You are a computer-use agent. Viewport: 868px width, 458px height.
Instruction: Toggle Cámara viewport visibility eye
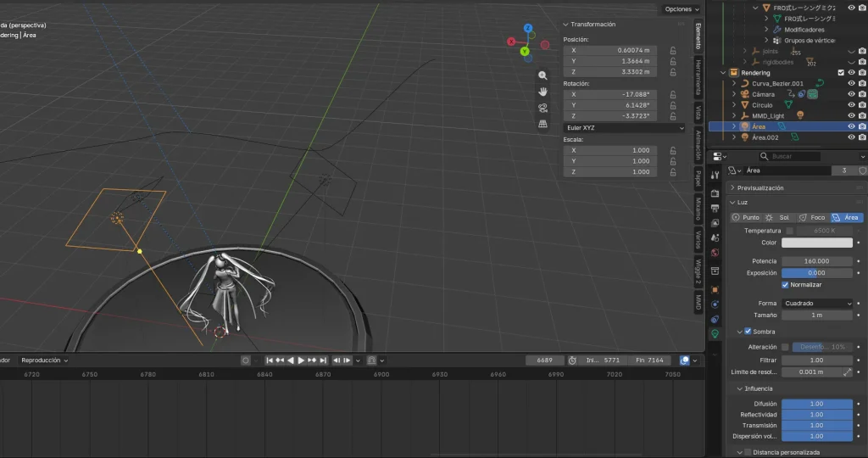click(x=851, y=94)
